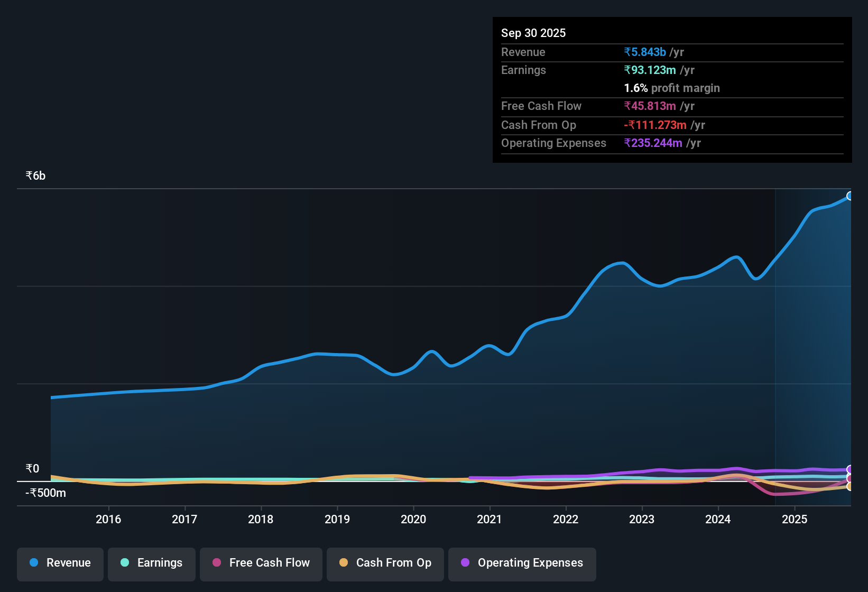The height and width of the screenshot is (592, 868).
Task: Click the pink Free Cash Flow legend dot
Action: tap(216, 563)
